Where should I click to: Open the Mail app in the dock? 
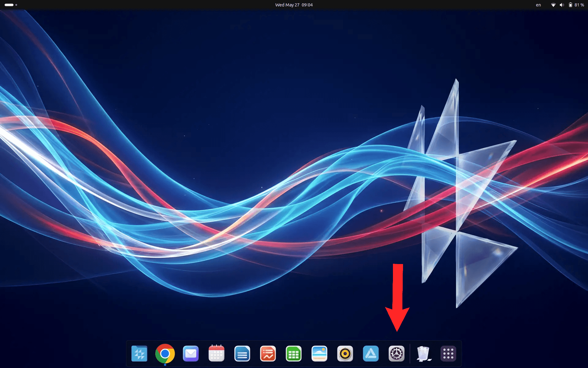pos(191,354)
